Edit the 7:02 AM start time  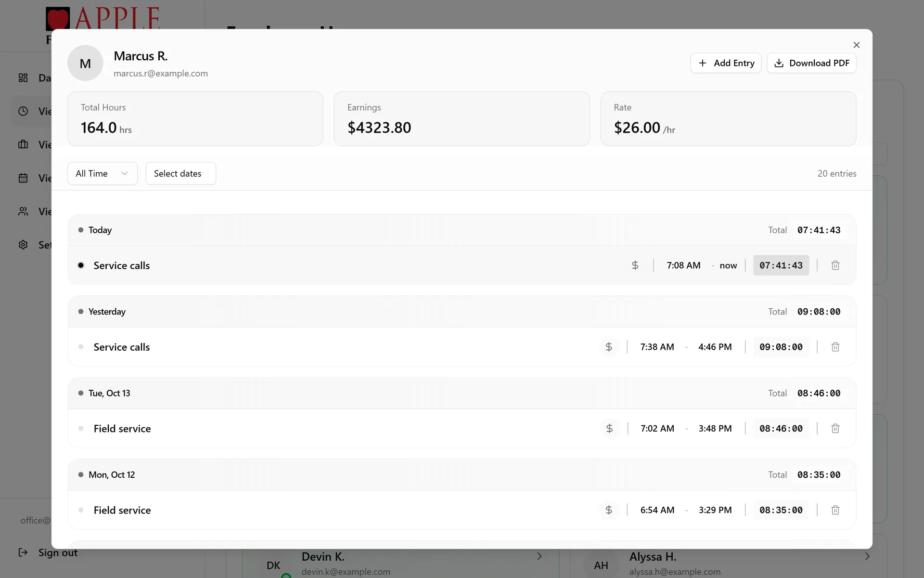click(657, 428)
